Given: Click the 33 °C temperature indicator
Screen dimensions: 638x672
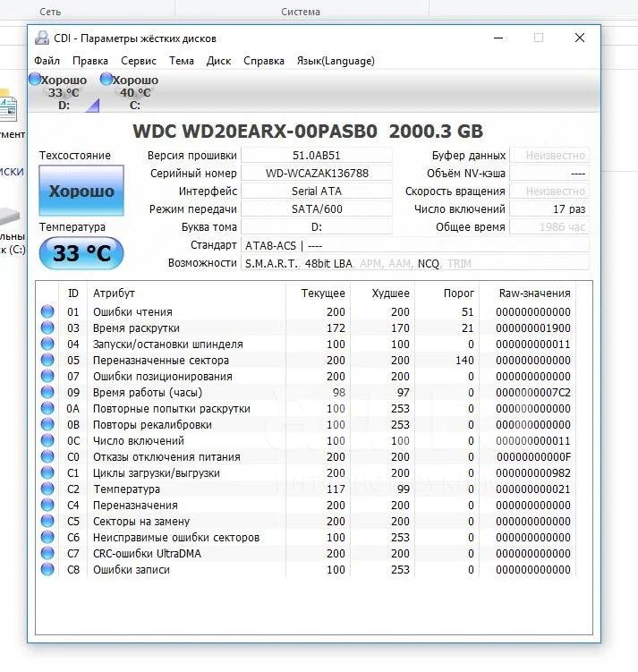Looking at the screenshot, I should click(x=81, y=253).
